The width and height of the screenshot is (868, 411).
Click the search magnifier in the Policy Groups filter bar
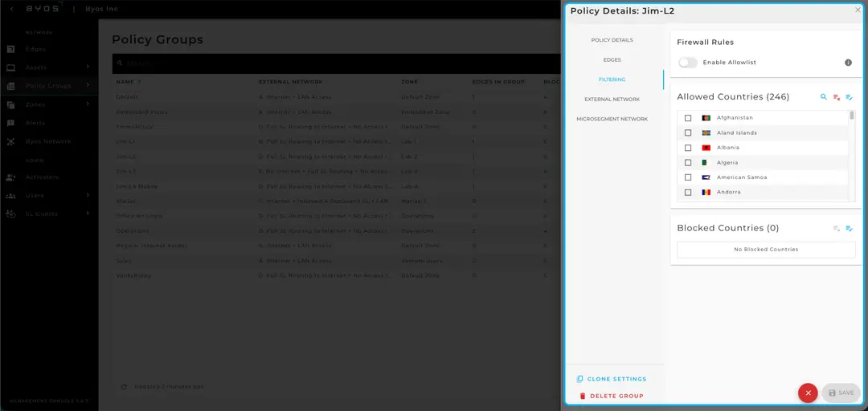tap(120, 63)
